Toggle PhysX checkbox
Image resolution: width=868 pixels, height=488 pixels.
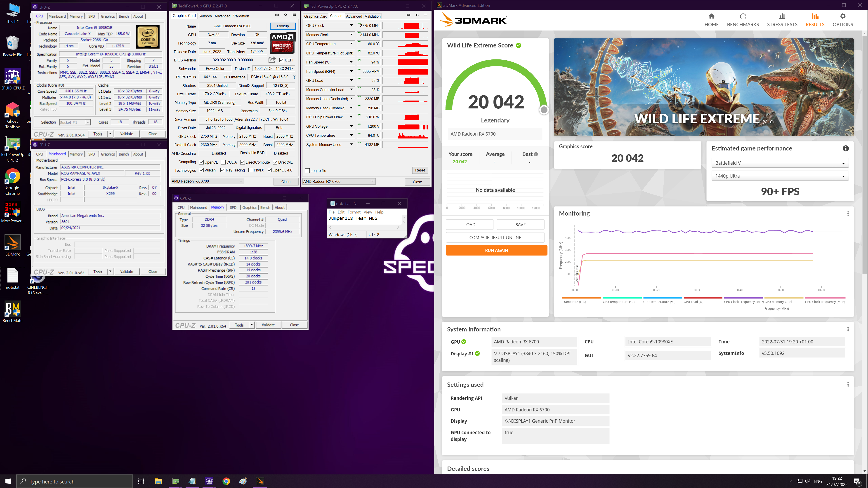coord(250,170)
